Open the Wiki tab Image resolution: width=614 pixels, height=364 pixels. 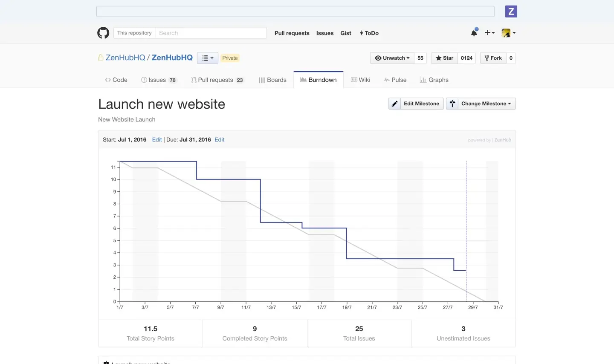pos(360,80)
